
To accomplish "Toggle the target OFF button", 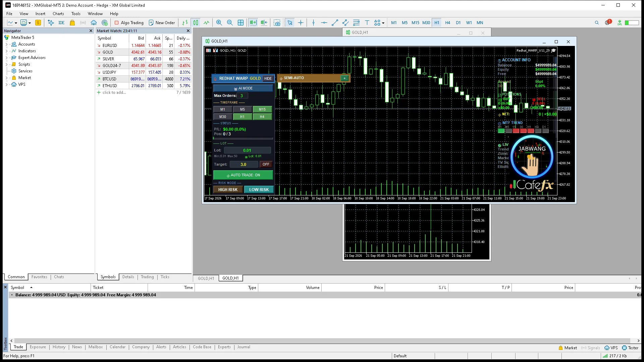I will [266, 164].
